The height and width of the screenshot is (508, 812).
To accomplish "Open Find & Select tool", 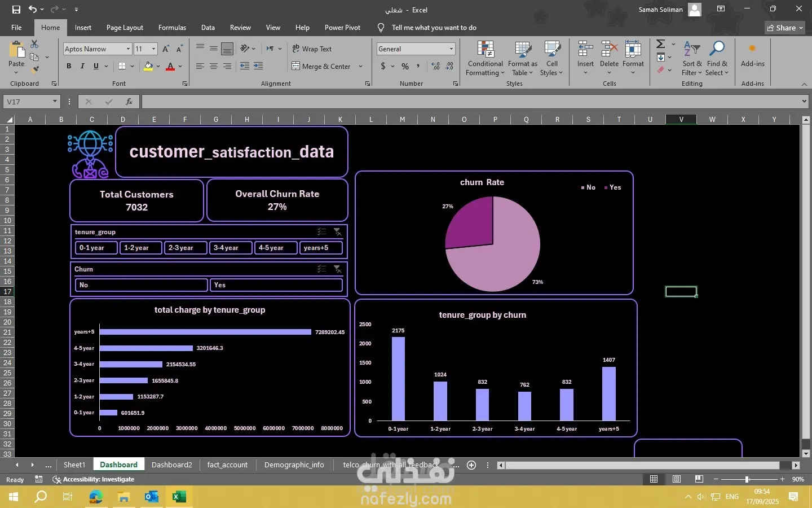I will tap(717, 59).
